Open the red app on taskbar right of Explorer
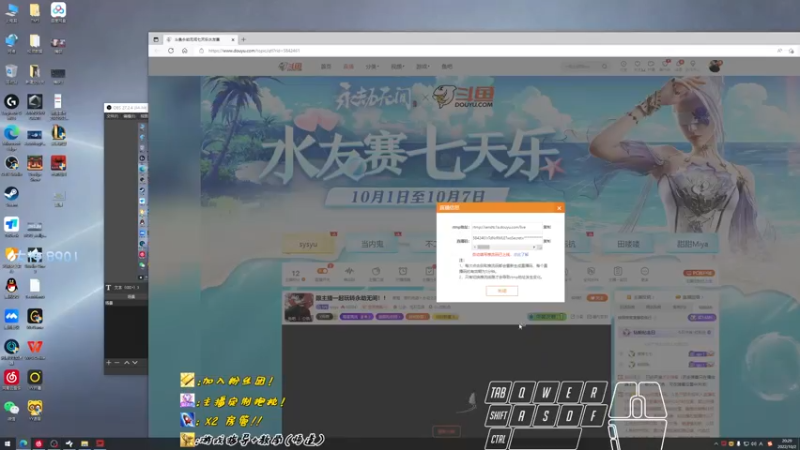This screenshot has height=450, width=800. coord(100,443)
